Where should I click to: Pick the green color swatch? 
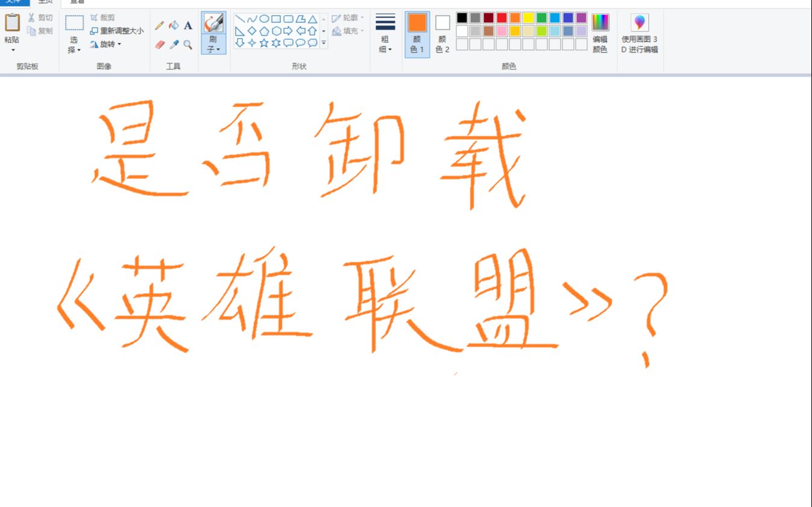[x=541, y=18]
